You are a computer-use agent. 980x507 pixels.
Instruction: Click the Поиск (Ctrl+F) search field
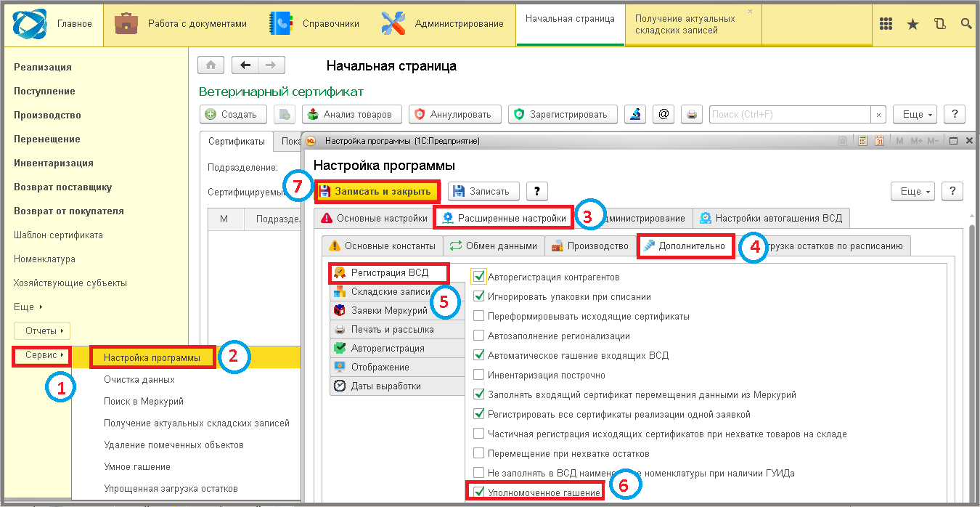click(x=790, y=115)
